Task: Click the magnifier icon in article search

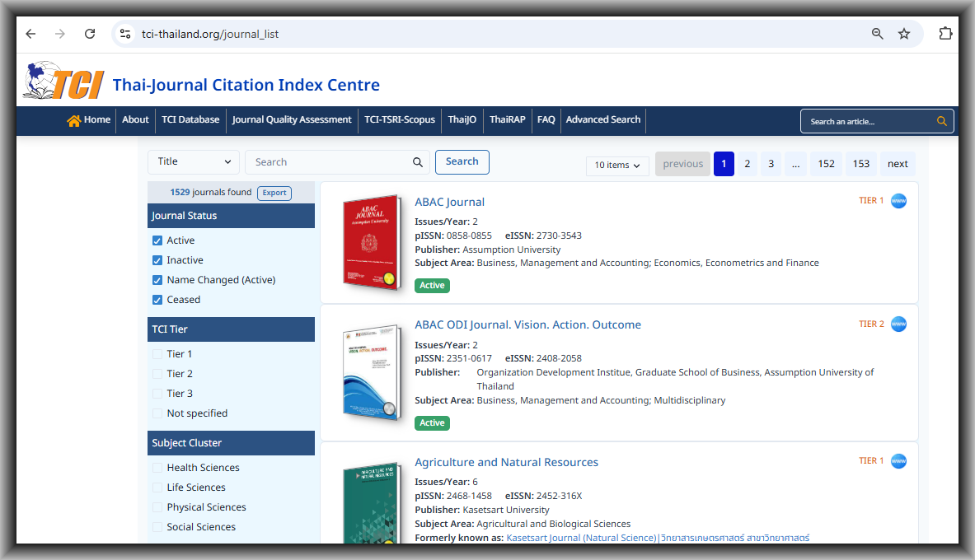Action: [x=942, y=122]
